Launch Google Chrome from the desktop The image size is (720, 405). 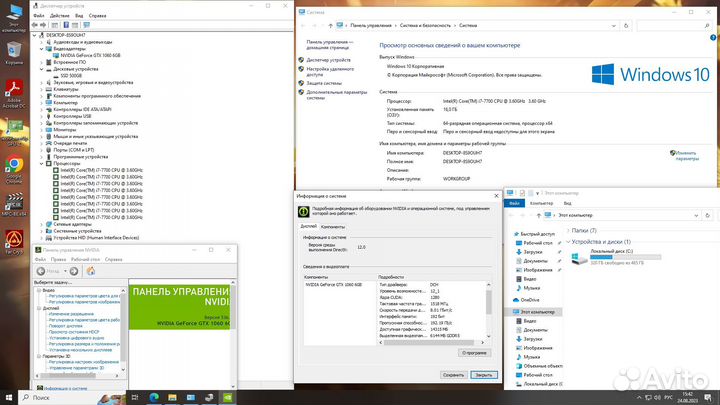pyautogui.click(x=14, y=169)
